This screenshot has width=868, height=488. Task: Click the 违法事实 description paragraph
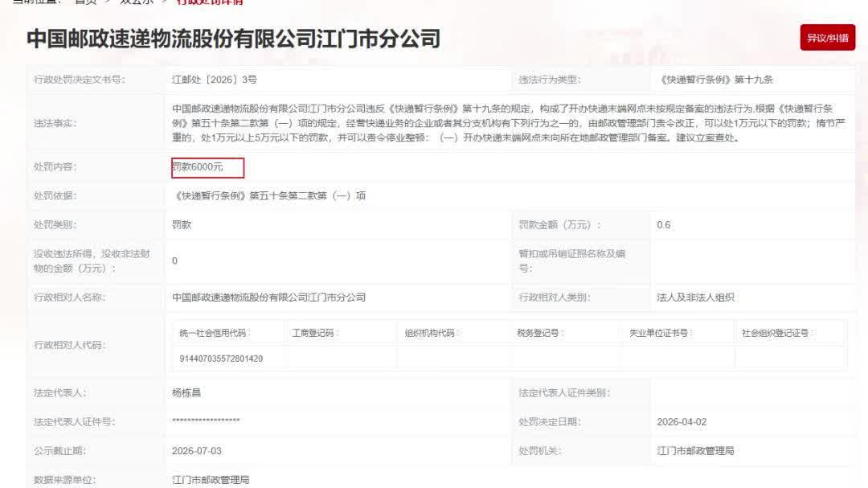point(506,123)
